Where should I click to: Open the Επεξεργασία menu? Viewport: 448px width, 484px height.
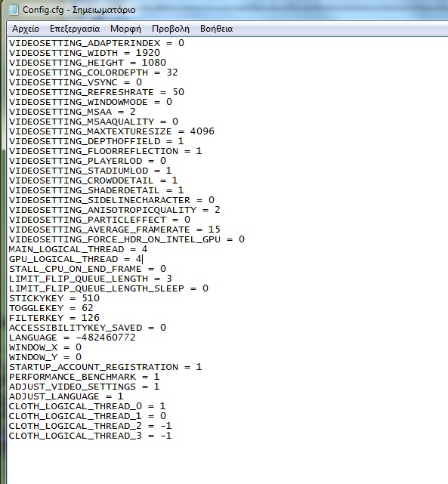(75, 29)
